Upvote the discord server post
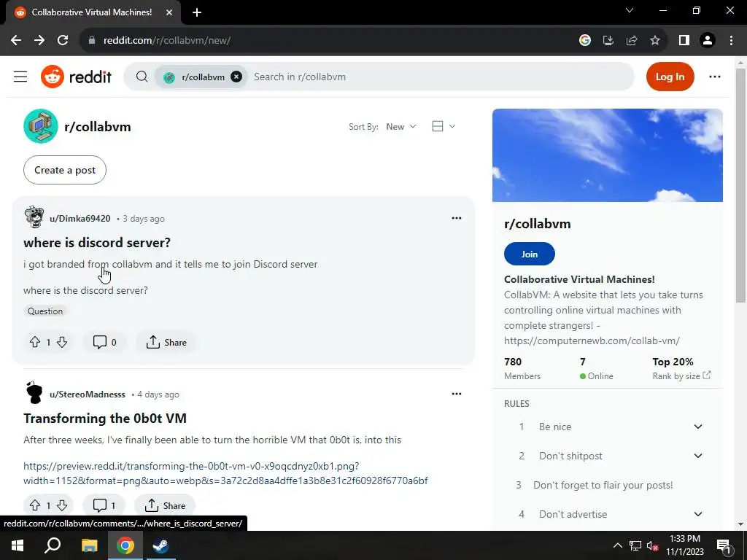Viewport: 747px width, 560px height. (35, 342)
